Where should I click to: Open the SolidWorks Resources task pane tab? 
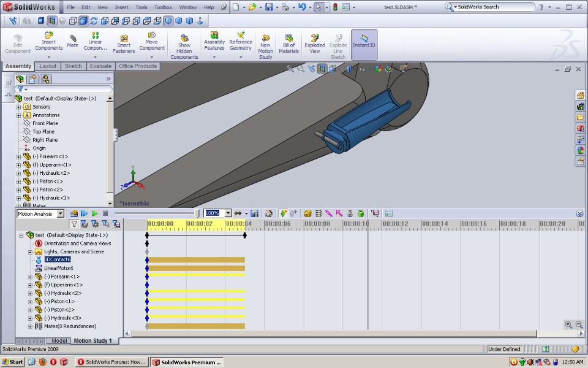point(580,96)
